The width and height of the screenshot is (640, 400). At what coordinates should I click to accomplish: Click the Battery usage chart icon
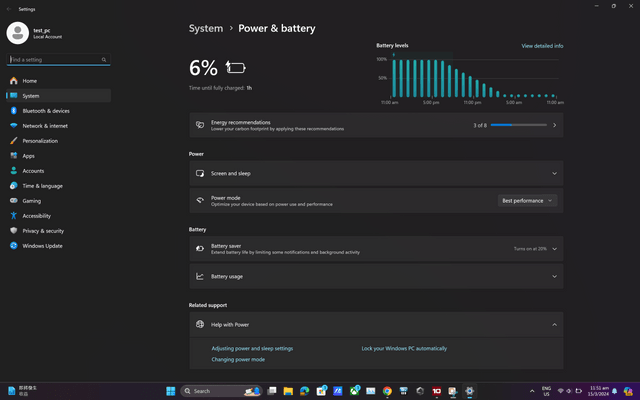click(x=200, y=276)
